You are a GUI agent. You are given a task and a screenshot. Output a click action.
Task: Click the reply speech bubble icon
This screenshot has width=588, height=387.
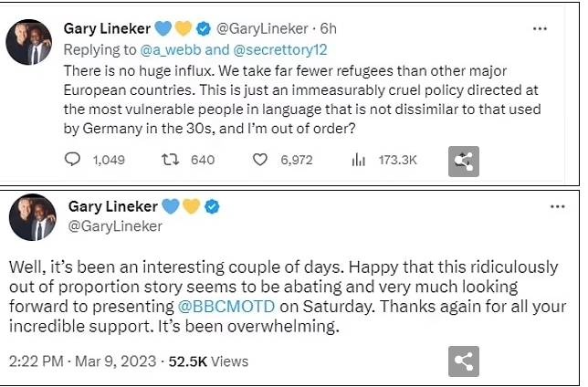click(x=74, y=160)
